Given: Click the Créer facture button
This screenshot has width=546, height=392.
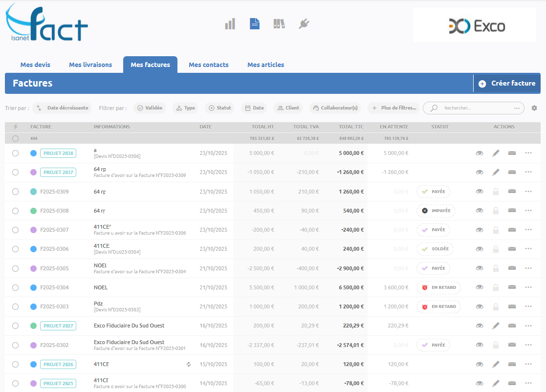Looking at the screenshot, I should coord(507,84).
